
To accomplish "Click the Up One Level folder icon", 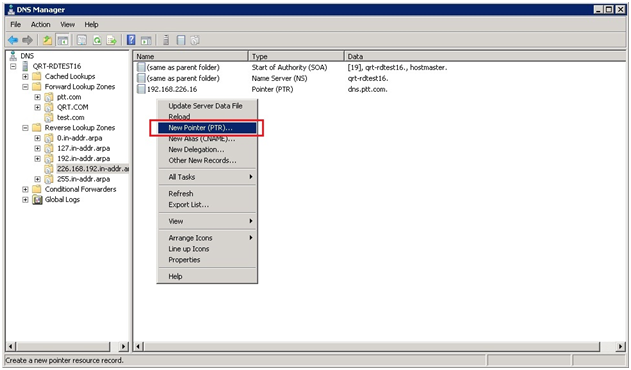I will 47,40.
